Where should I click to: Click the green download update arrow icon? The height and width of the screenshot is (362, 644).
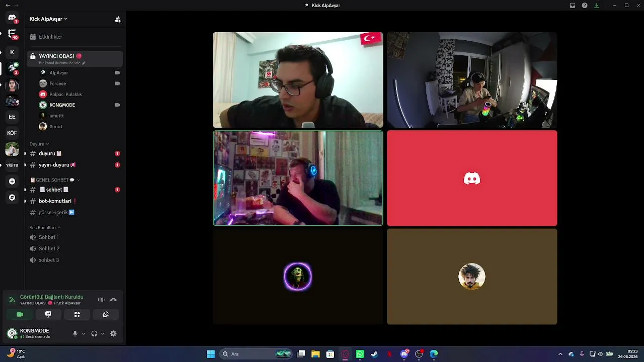pos(597,6)
